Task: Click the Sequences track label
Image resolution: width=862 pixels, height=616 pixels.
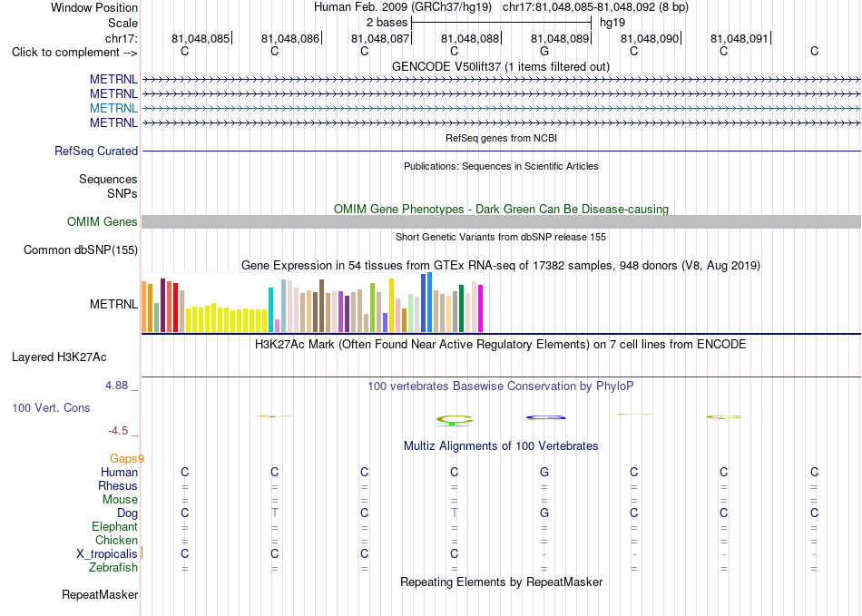Action: pos(108,179)
